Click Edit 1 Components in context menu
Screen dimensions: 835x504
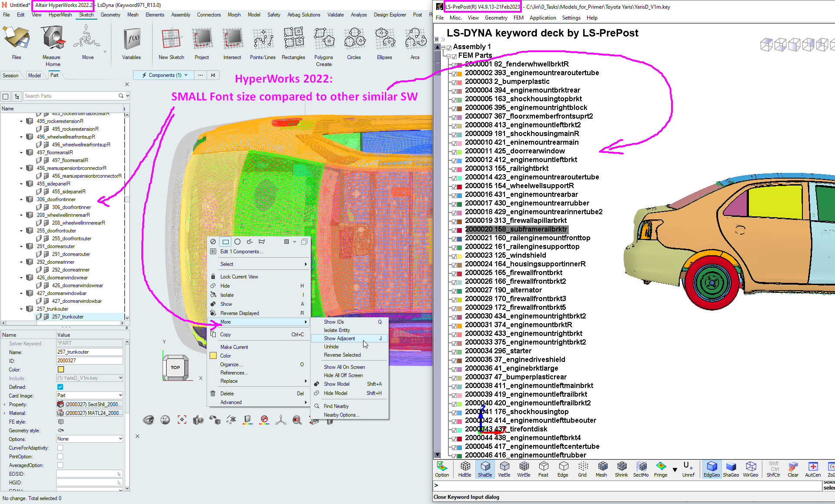(258, 252)
